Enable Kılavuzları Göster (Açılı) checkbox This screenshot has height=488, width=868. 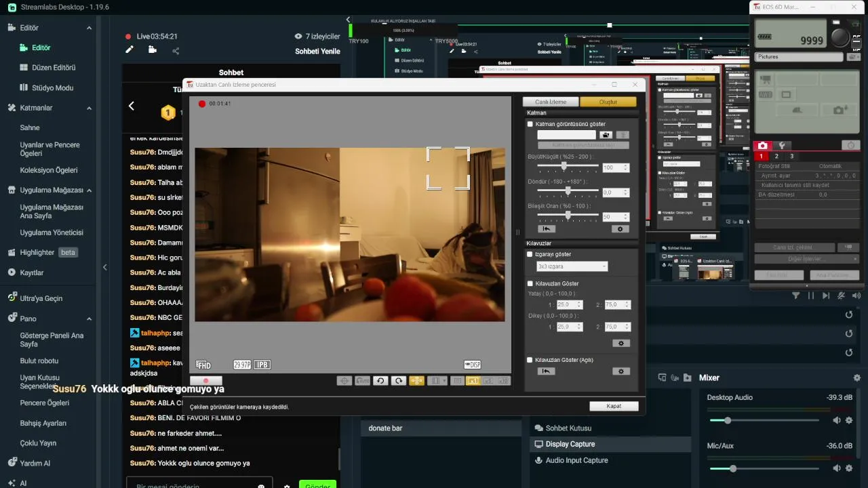tap(530, 360)
